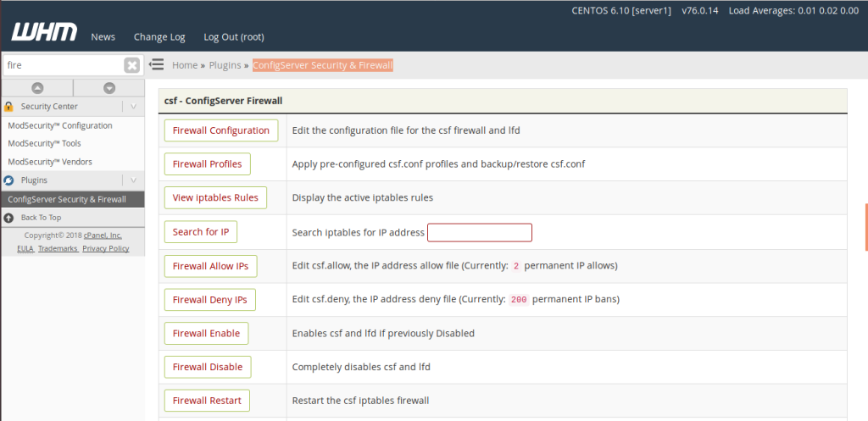Collapse the Plugins section chevron
The height and width of the screenshot is (421, 868).
click(x=133, y=180)
